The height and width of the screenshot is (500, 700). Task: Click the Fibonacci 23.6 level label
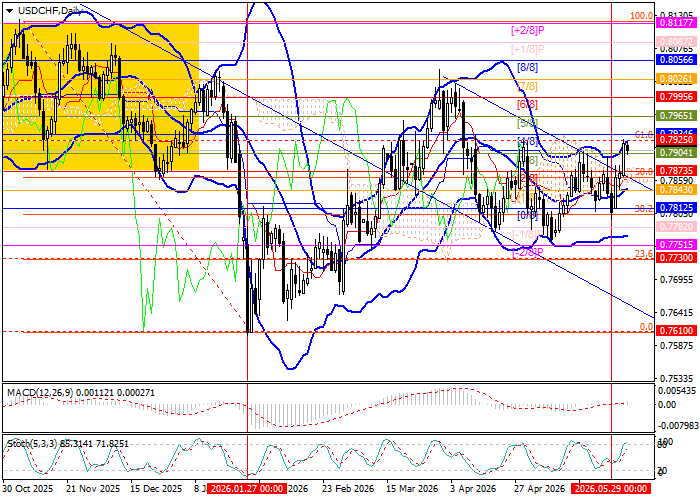click(x=644, y=254)
